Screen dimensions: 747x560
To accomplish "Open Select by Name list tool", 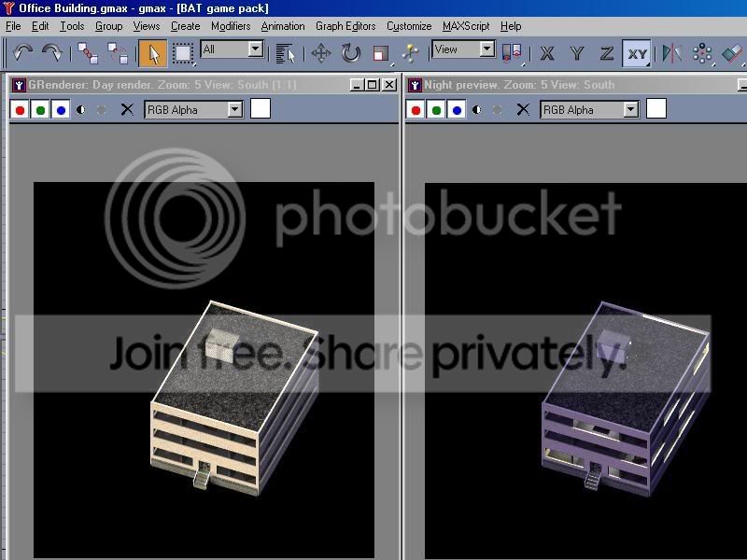I will pos(286,53).
